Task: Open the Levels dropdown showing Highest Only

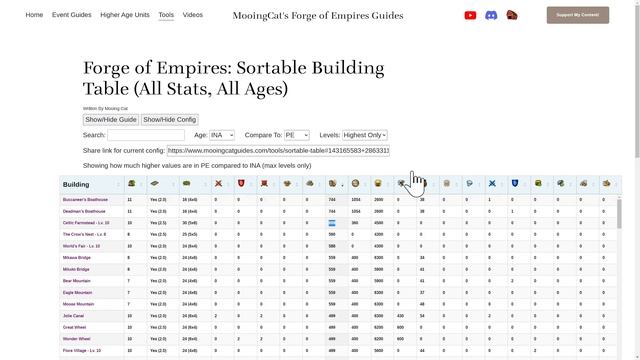Action: point(364,135)
